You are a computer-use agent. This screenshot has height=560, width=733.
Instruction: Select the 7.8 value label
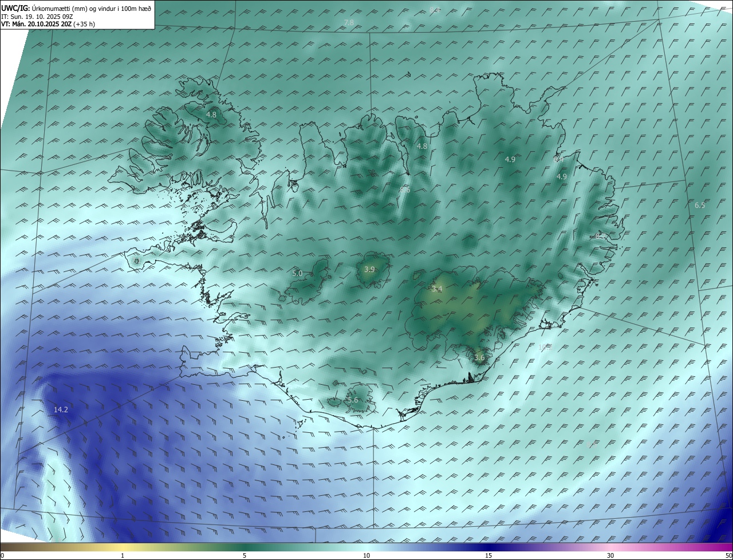coord(349,22)
